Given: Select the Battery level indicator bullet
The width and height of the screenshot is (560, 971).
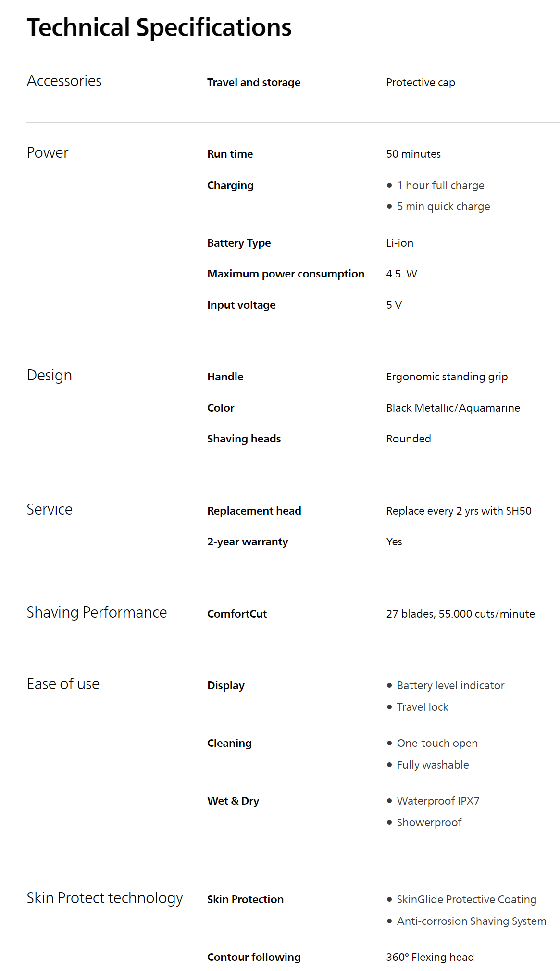Looking at the screenshot, I should pos(450,685).
